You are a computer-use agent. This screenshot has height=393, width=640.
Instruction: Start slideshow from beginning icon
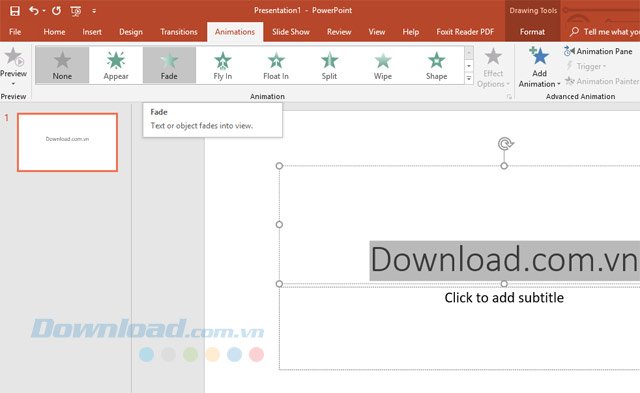pyautogui.click(x=76, y=11)
